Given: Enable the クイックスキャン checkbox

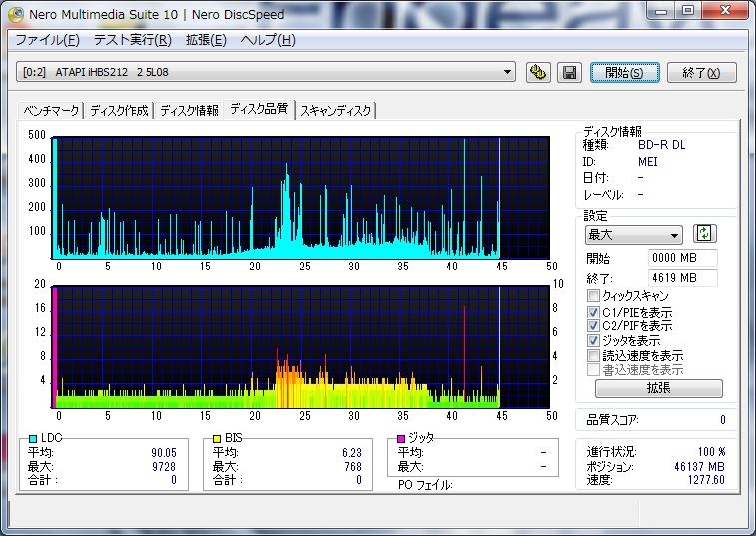Looking at the screenshot, I should (593, 296).
